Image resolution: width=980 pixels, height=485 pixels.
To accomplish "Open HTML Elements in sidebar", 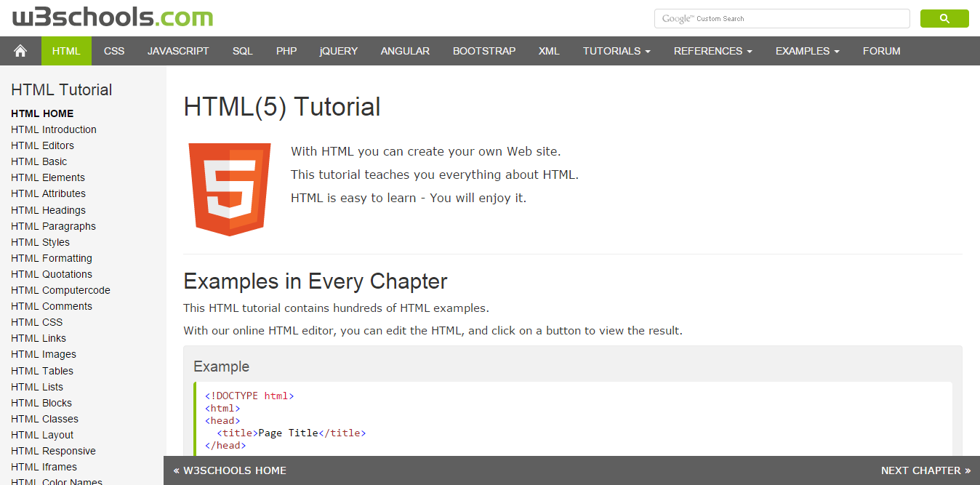I will coord(48,177).
